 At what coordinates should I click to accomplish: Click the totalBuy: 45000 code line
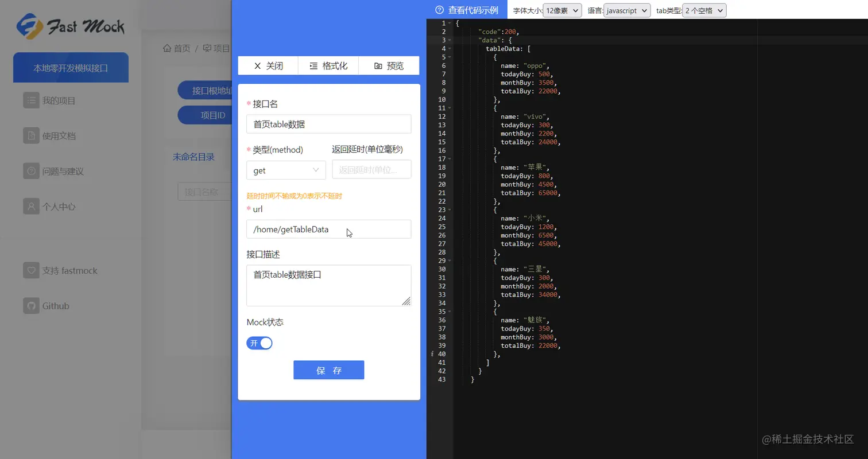pos(531,244)
